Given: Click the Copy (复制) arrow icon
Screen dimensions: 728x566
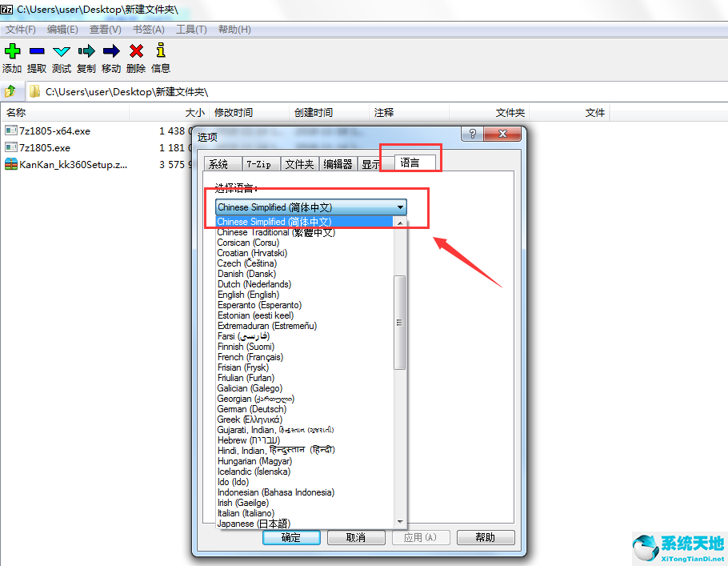Looking at the screenshot, I should [x=86, y=51].
